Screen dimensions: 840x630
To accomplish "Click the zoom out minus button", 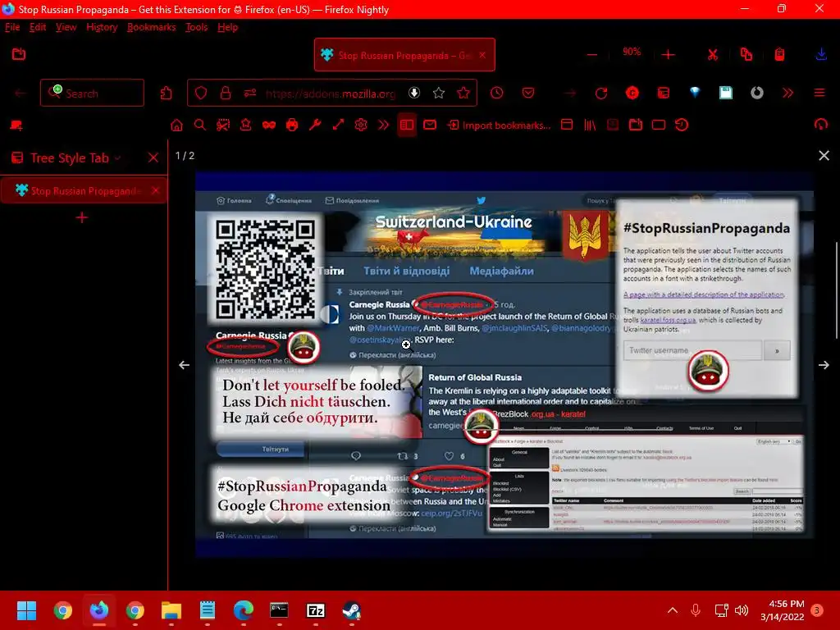I will (592, 55).
